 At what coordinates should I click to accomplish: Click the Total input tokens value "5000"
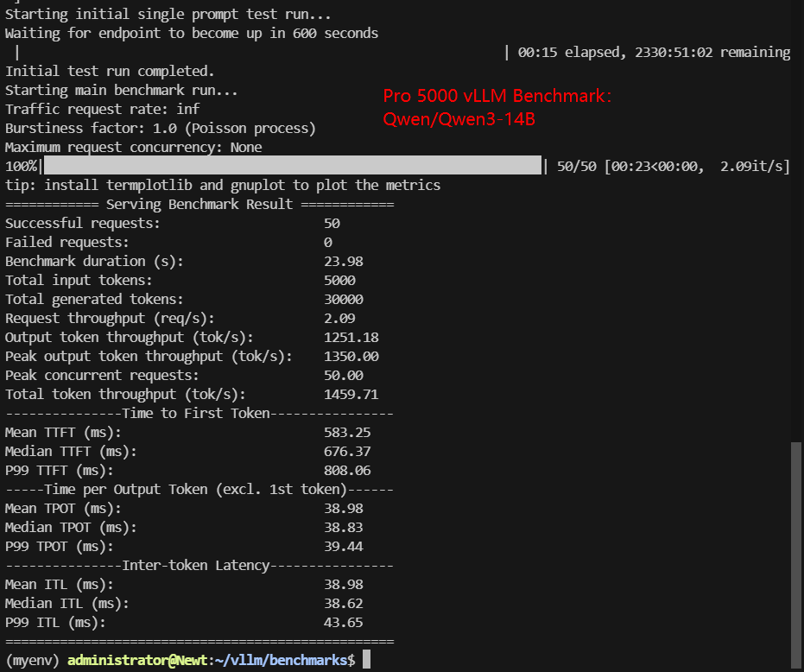pyautogui.click(x=339, y=280)
